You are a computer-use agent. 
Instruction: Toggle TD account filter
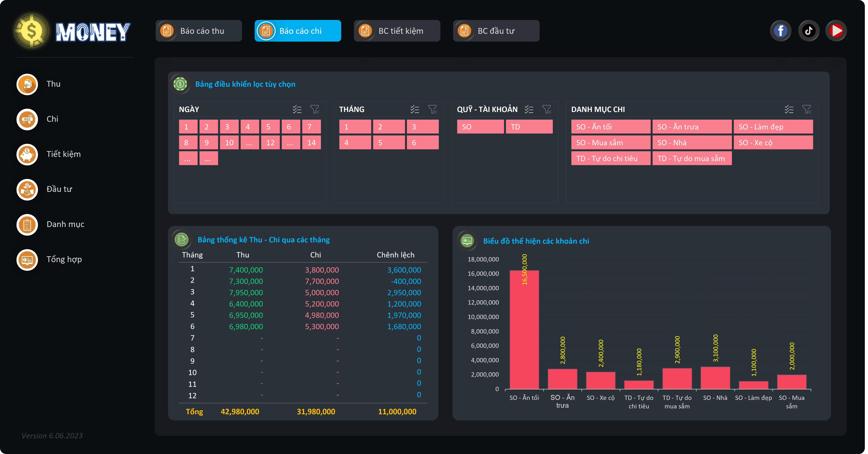(529, 127)
